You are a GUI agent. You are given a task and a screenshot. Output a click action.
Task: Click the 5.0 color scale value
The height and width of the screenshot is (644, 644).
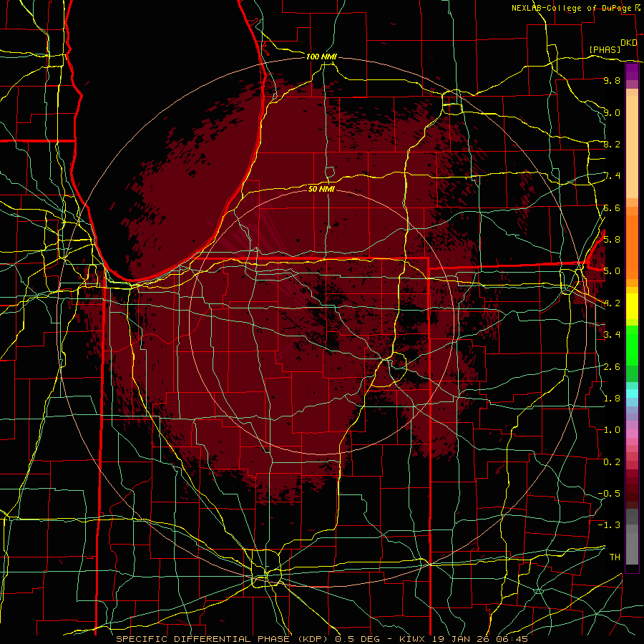(x=612, y=271)
